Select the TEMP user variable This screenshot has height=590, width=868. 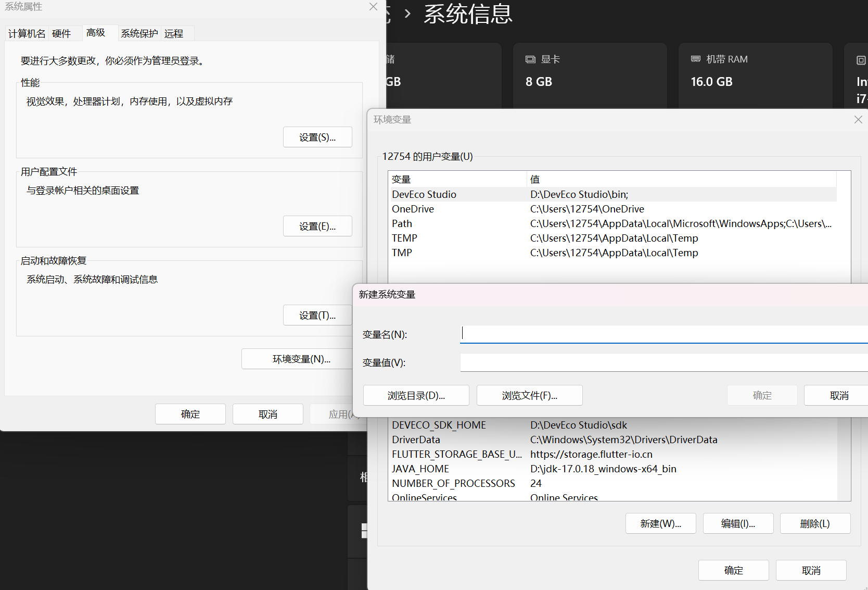[613, 238]
